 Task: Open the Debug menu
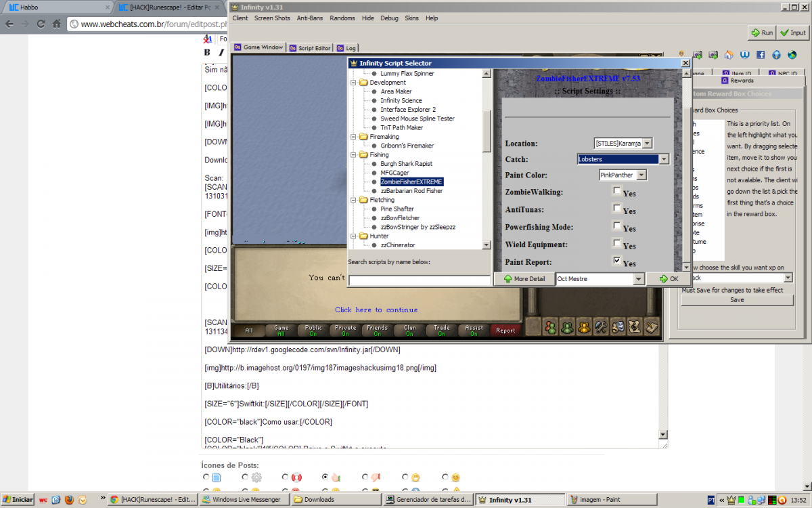point(389,18)
